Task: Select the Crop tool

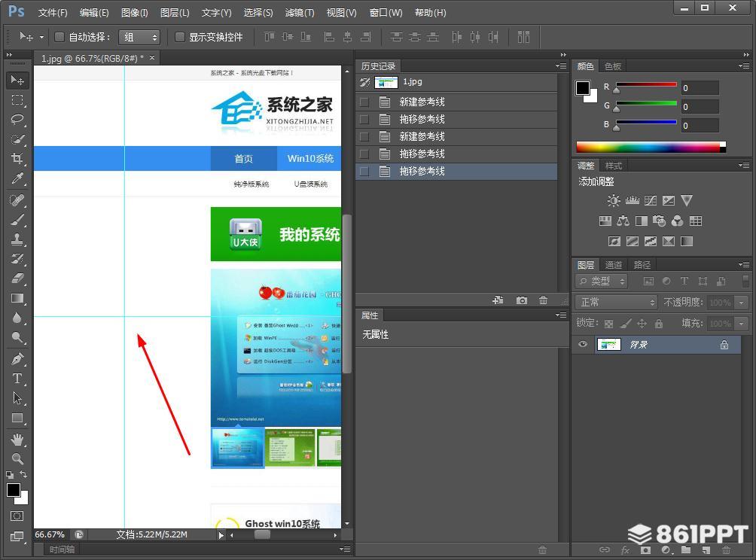Action: (x=17, y=159)
